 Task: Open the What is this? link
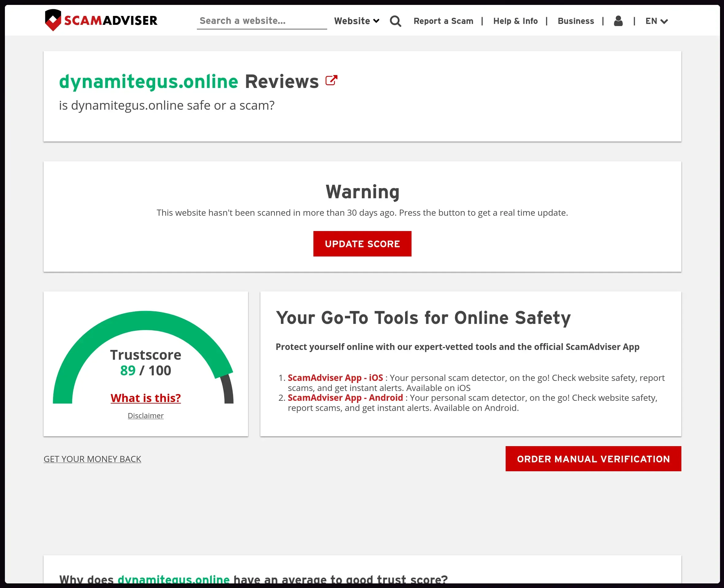pos(145,398)
